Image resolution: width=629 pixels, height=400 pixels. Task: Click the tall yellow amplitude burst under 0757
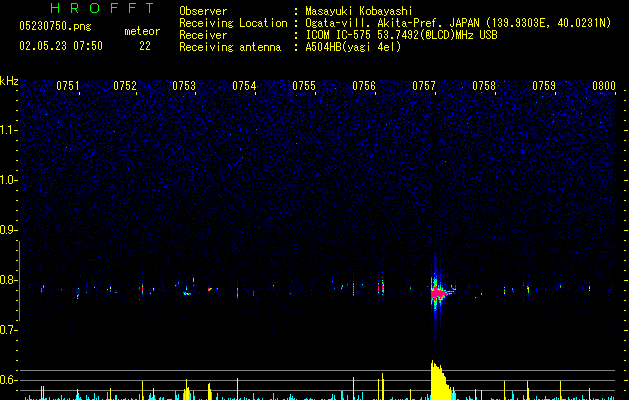tap(441, 381)
